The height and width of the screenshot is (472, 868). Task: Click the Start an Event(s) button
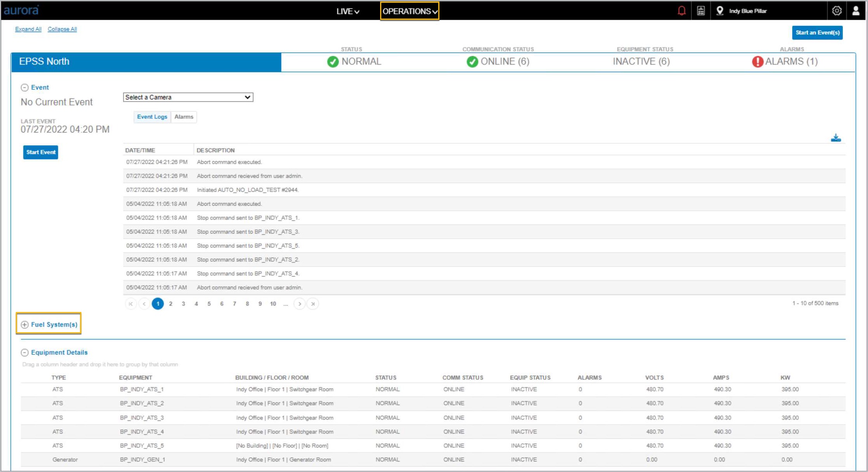(817, 33)
